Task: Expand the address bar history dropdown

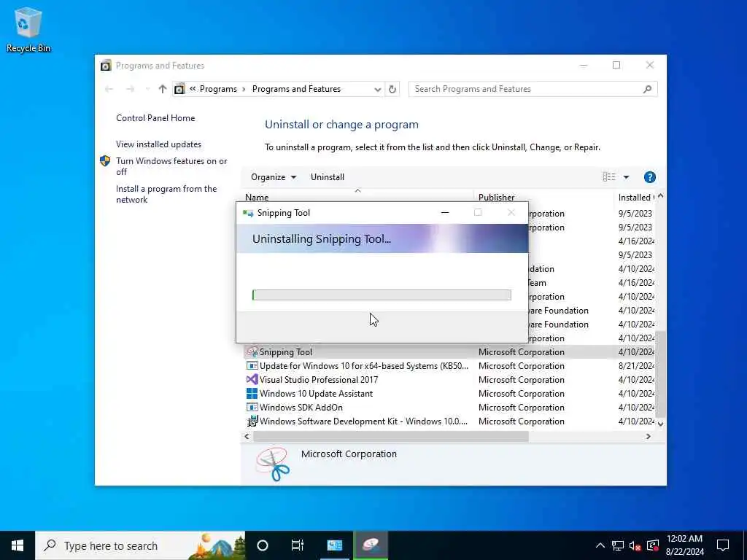Action: (x=377, y=89)
